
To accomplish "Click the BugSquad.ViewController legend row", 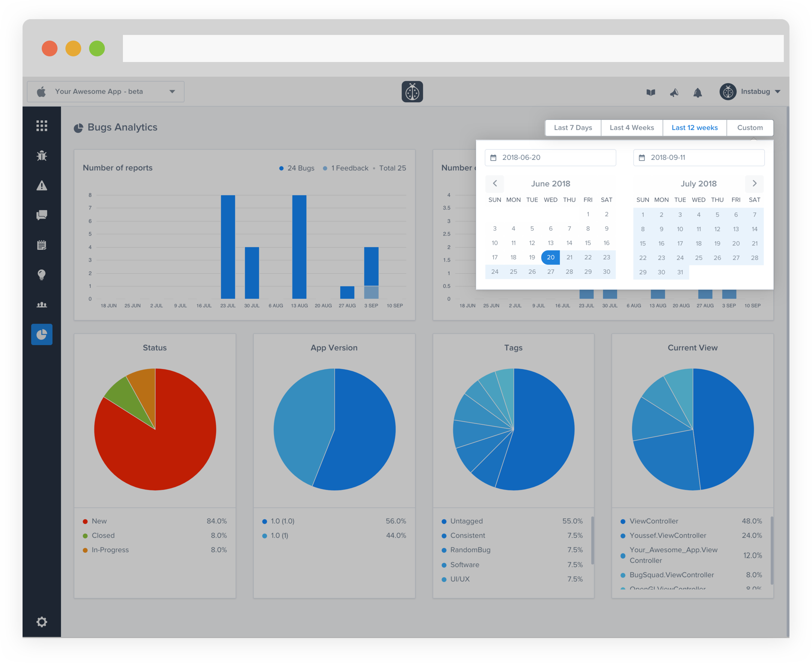I will [691, 575].
